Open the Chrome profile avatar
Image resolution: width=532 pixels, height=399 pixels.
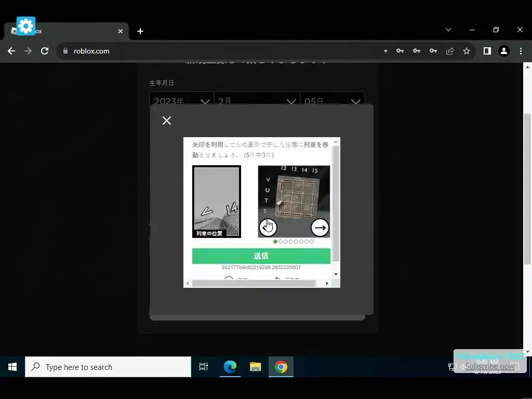point(504,51)
